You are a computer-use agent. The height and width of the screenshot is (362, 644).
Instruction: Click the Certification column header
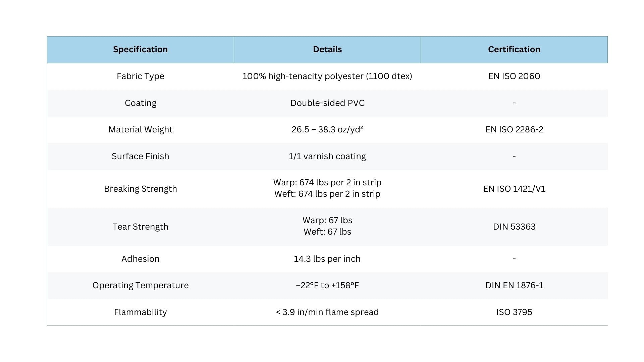(514, 50)
